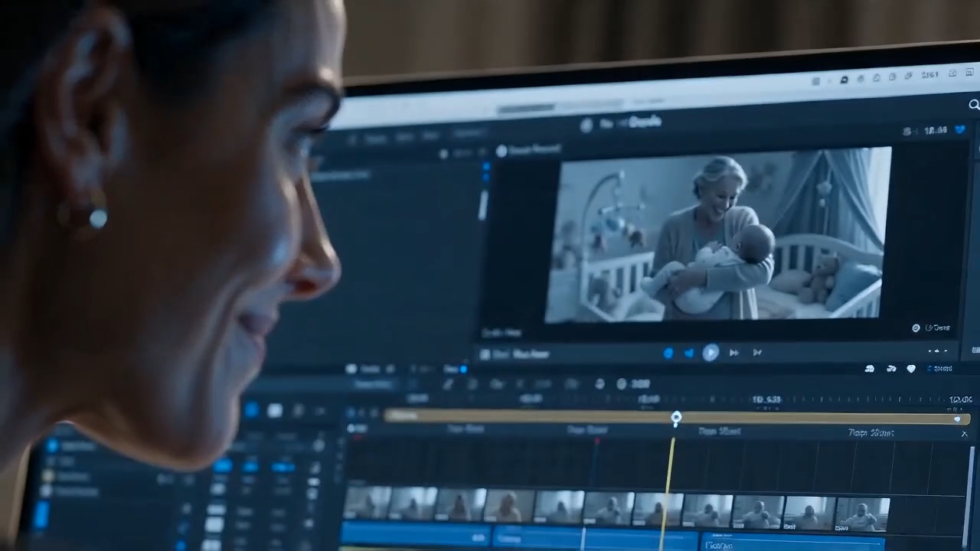Click the blue heart icon above the preview
Screen dimensions: 980x551
pos(960,130)
